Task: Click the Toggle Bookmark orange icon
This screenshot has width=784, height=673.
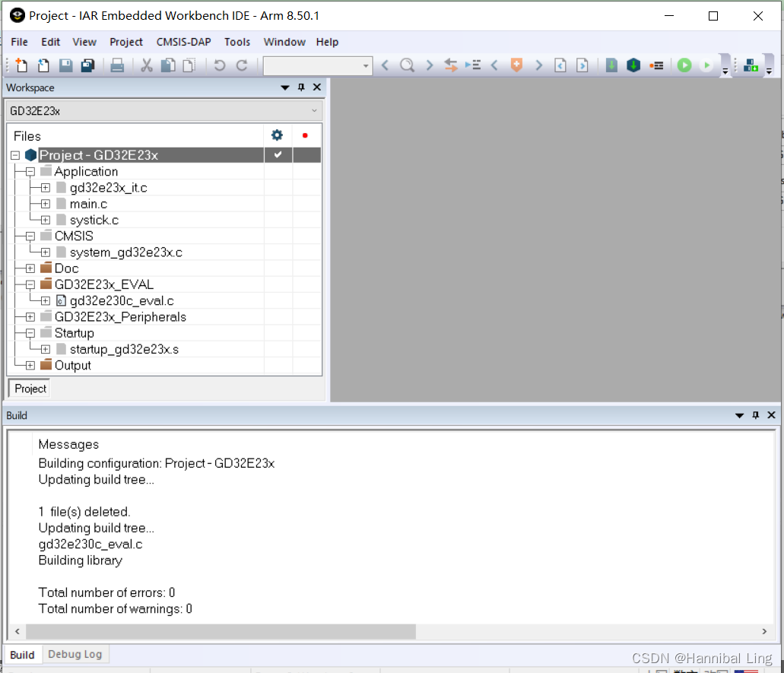Action: click(516, 65)
